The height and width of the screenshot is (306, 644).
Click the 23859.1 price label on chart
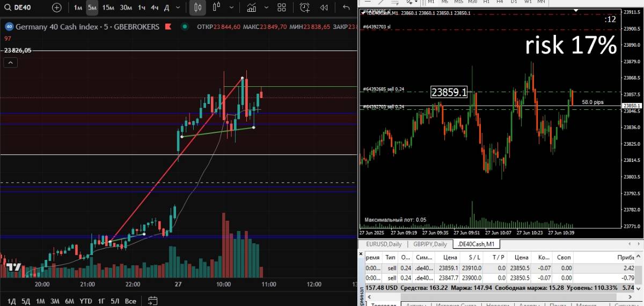[x=449, y=92]
